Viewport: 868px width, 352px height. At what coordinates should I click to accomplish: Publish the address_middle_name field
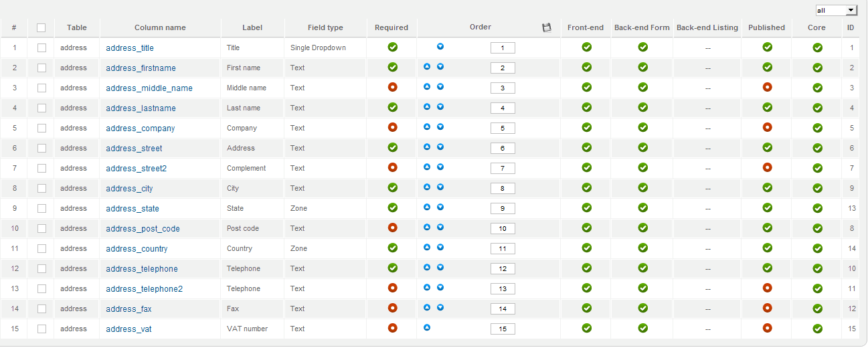[x=768, y=87]
